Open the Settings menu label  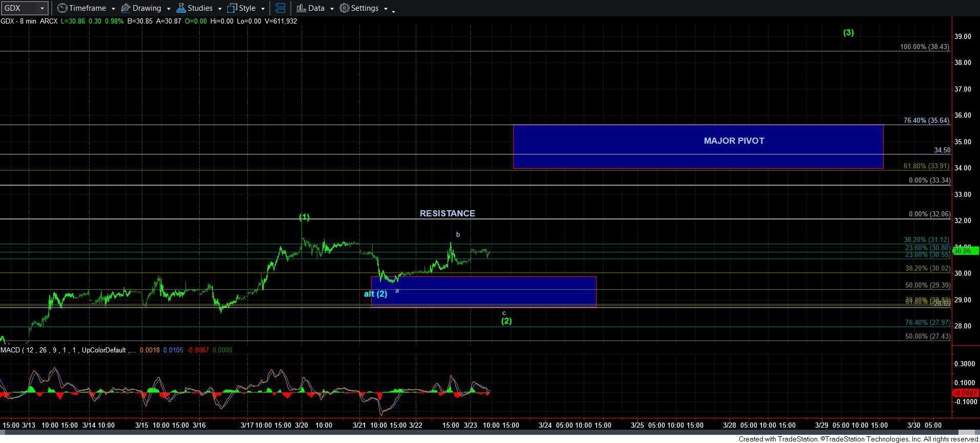pos(365,8)
